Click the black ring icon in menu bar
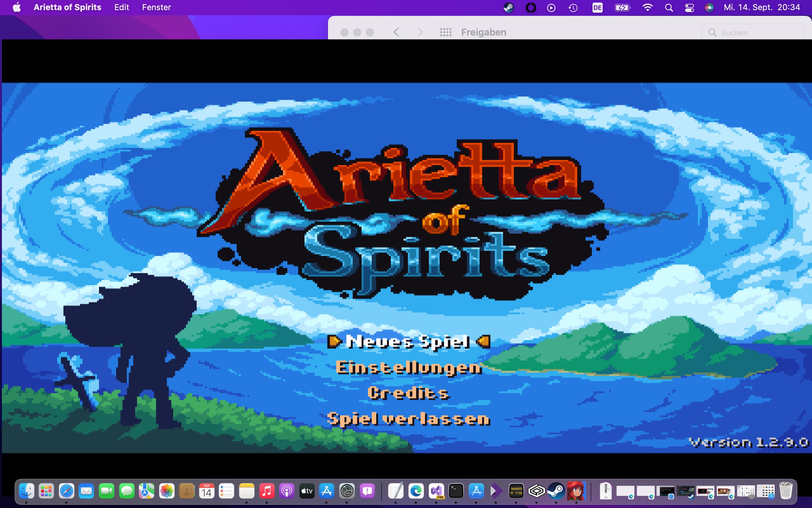This screenshot has width=812, height=508. click(x=530, y=7)
